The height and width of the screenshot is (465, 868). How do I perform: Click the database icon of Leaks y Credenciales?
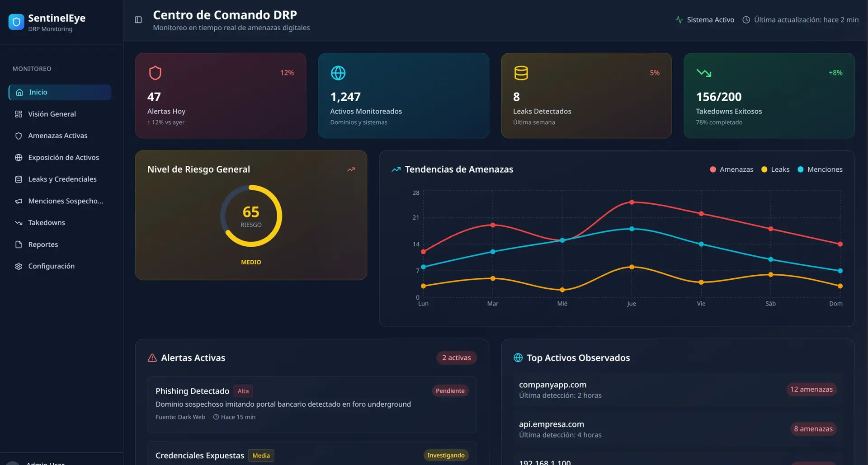pos(19,179)
